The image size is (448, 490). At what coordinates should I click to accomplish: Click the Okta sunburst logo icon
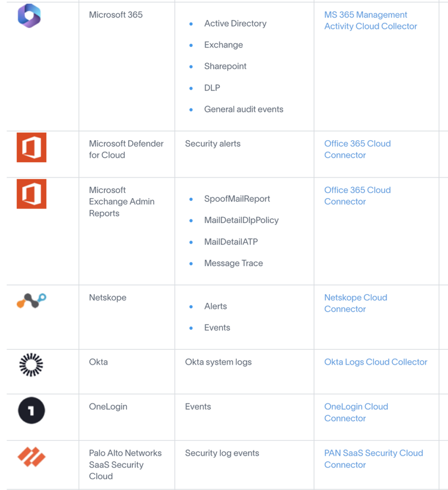(x=31, y=365)
